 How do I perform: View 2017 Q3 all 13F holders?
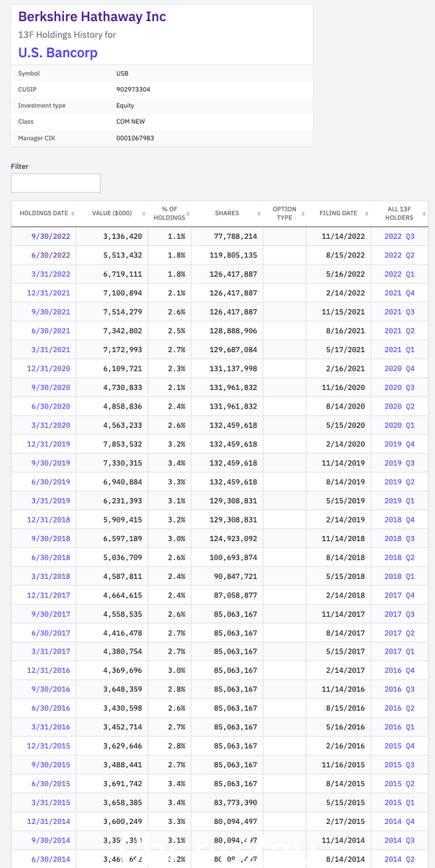(x=399, y=614)
